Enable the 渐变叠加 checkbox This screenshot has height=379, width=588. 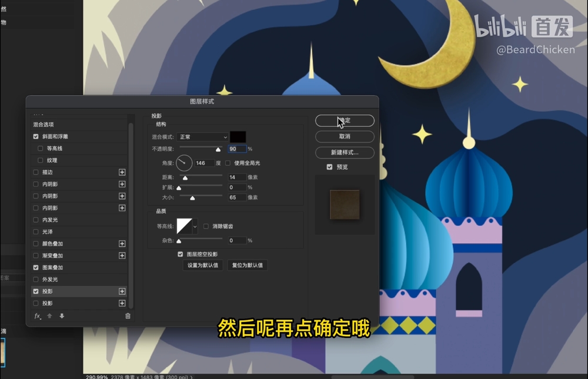click(36, 256)
